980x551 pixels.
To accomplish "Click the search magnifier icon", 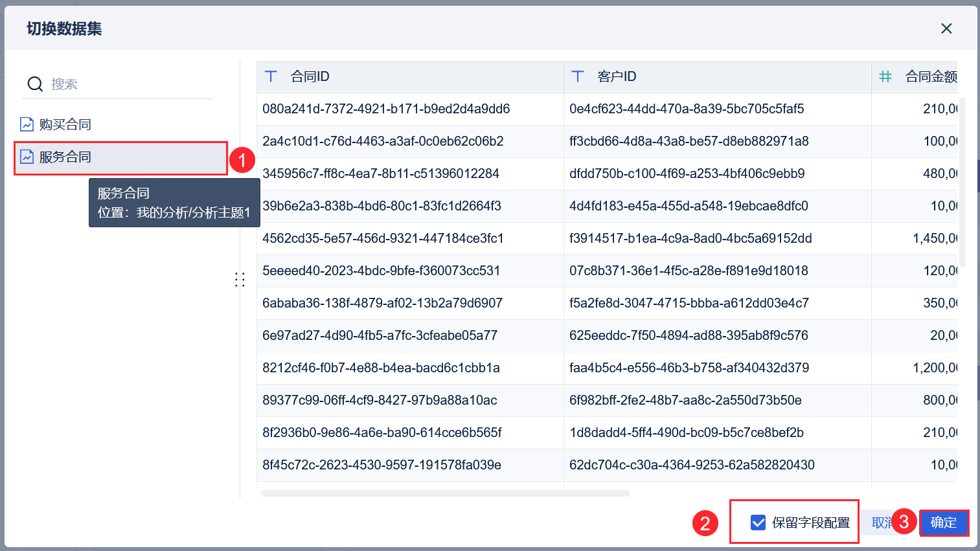I will (35, 84).
